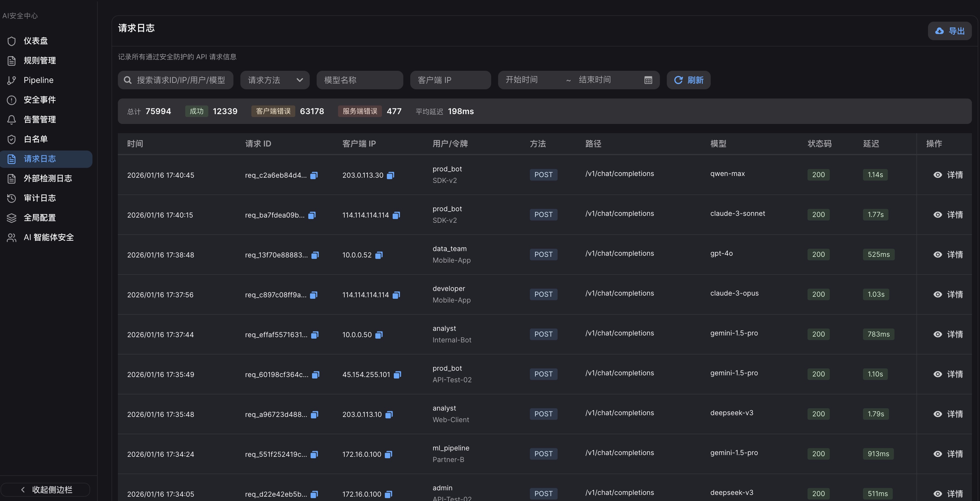Copy the request ID req_c2a6eb84d4

click(313, 175)
